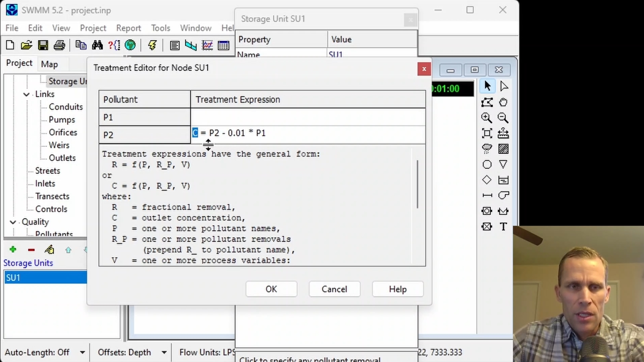Click Cancel in Treatment Editor

[334, 289]
